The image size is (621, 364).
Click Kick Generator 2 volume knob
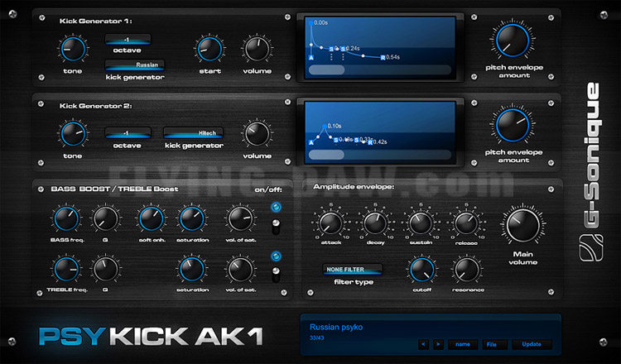[257, 134]
